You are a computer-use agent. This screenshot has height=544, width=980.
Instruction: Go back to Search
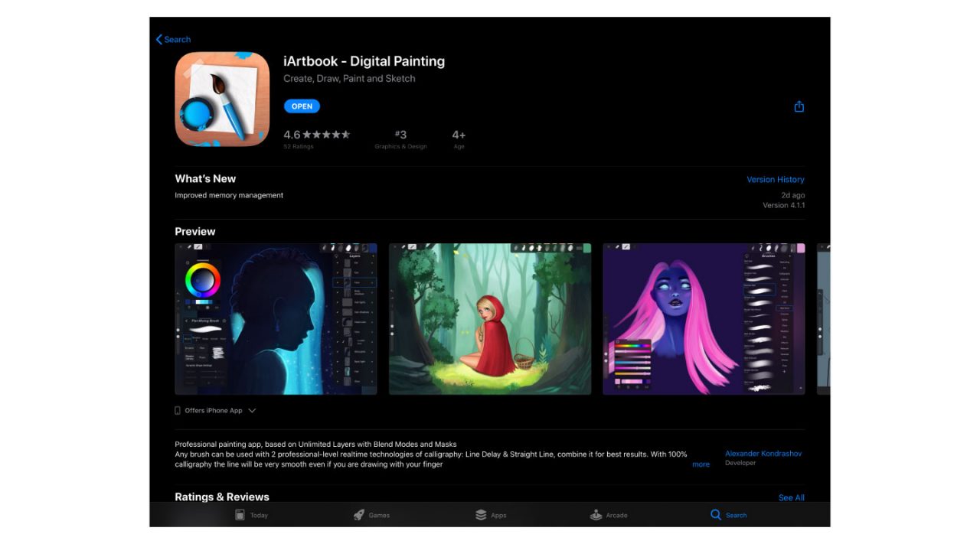click(x=173, y=39)
